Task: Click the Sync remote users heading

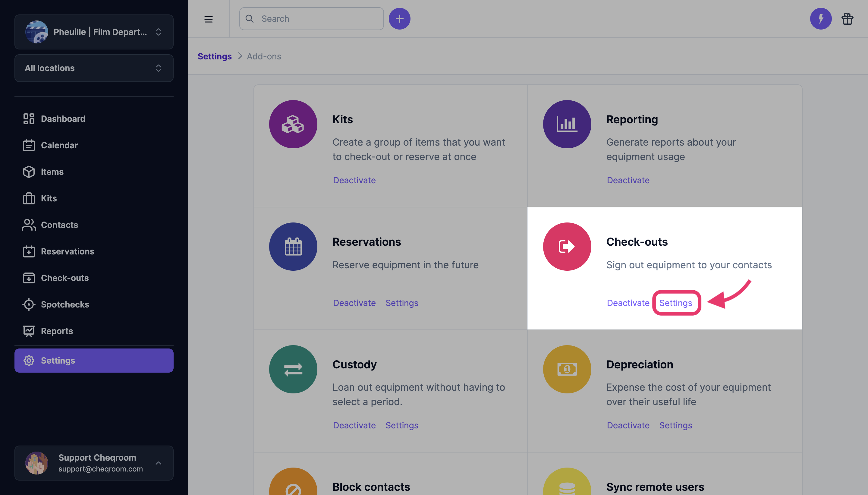Action: pyautogui.click(x=655, y=487)
